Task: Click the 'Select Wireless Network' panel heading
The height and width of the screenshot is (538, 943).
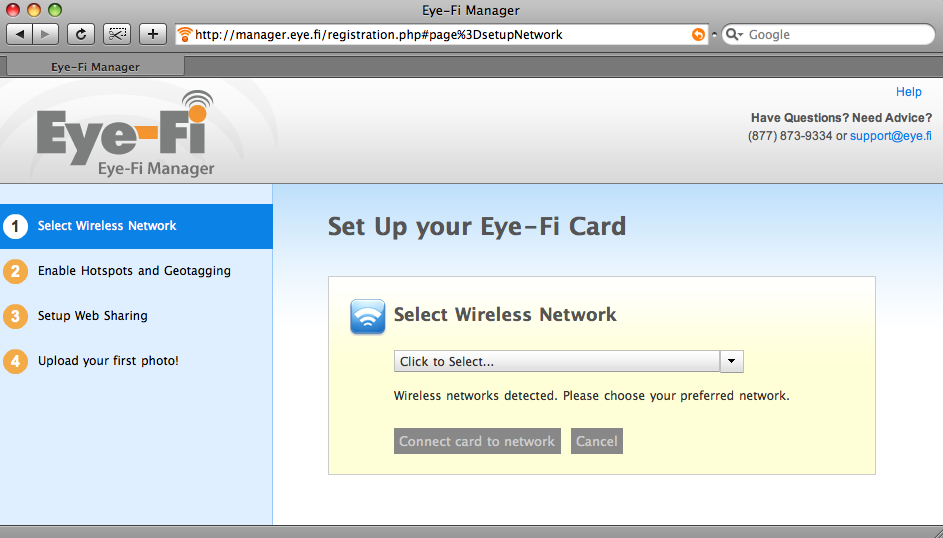Action: 505,314
